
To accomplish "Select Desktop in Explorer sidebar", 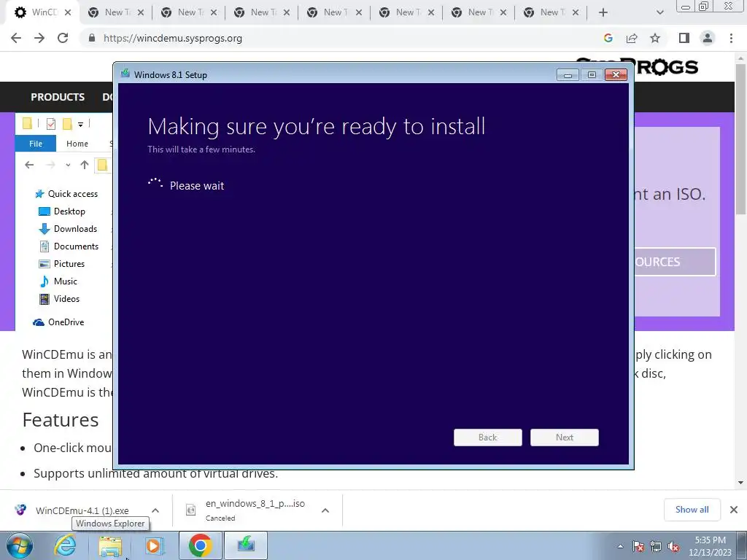I will point(62,211).
